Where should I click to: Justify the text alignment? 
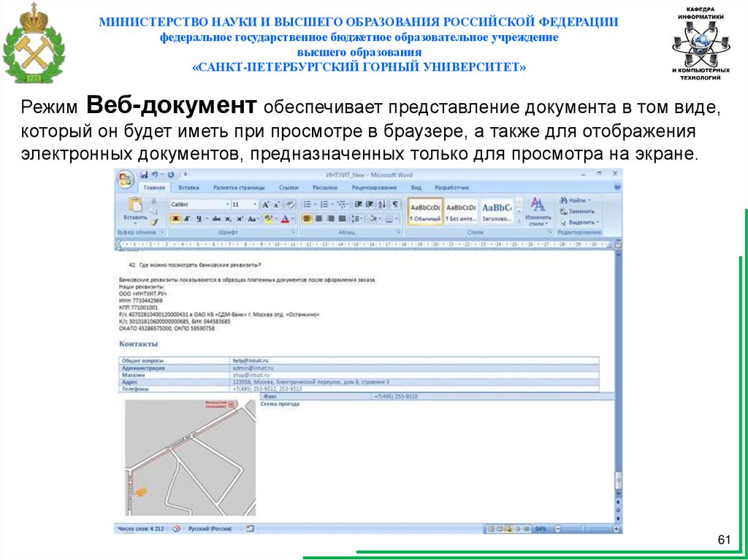342,219
